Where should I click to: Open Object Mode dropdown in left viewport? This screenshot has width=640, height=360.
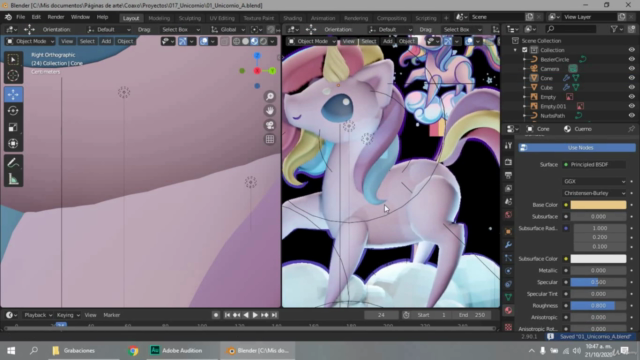pyautogui.click(x=30, y=41)
